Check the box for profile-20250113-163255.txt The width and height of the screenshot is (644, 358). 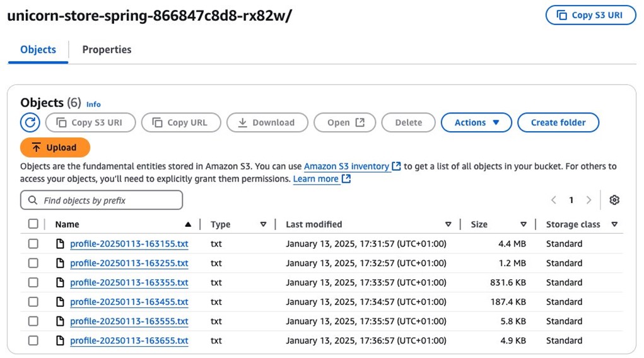click(33, 263)
